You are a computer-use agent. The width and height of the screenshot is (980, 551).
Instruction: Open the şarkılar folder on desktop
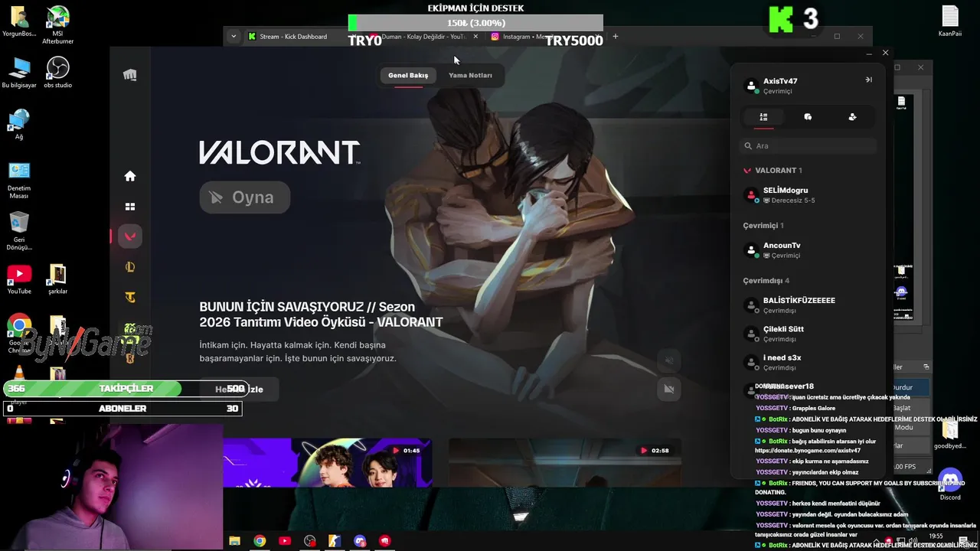coord(57,279)
